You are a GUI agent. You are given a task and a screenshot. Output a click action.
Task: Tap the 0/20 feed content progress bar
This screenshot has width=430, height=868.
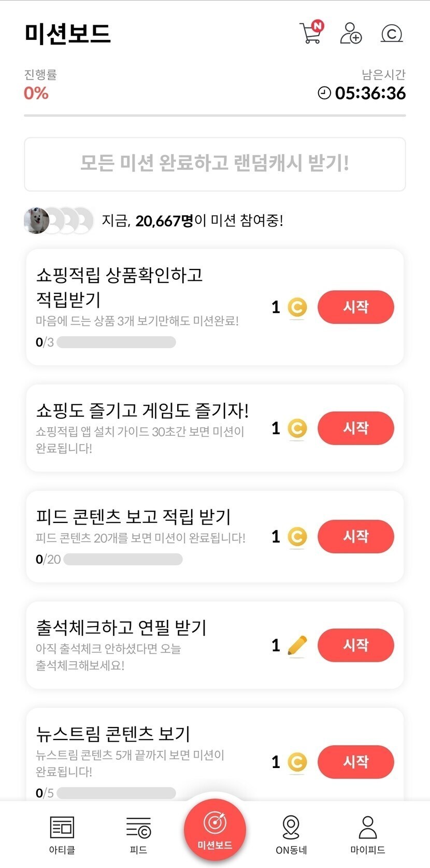[x=123, y=560]
